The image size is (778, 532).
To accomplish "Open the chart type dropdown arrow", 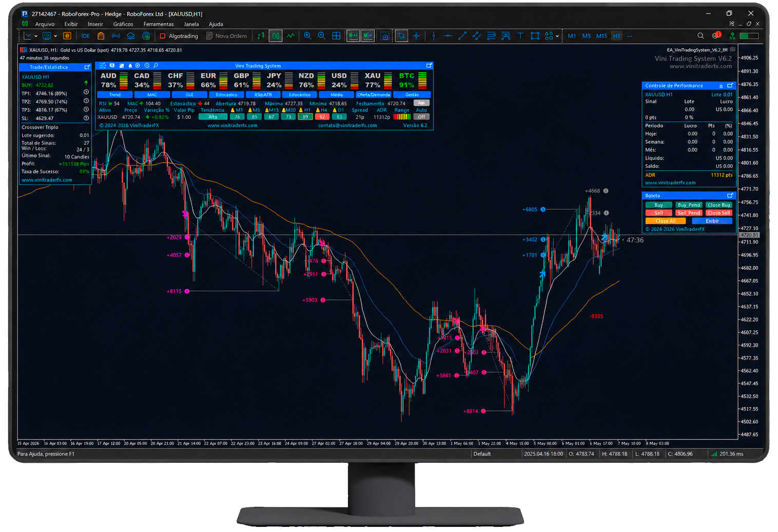I will pyautogui.click(x=36, y=36).
